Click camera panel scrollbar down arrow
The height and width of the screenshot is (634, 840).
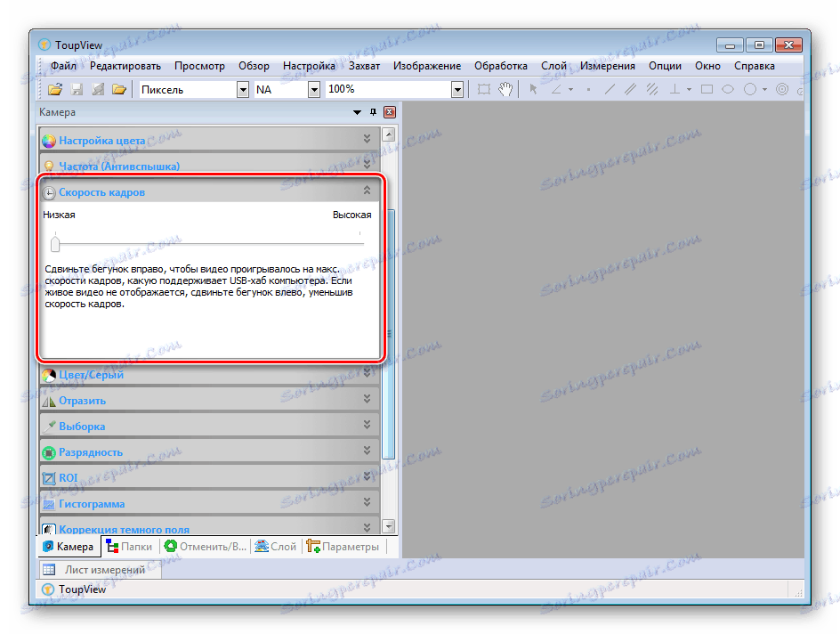click(389, 525)
